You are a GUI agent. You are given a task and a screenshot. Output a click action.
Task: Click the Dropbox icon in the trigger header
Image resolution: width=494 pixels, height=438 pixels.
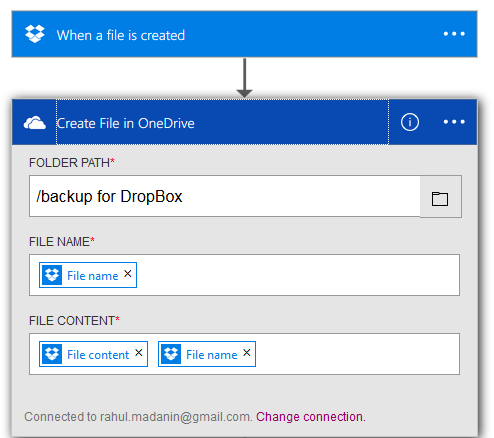[35, 34]
